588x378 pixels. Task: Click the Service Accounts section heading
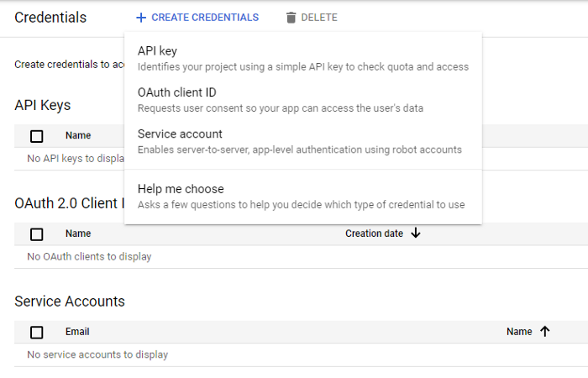coord(70,301)
